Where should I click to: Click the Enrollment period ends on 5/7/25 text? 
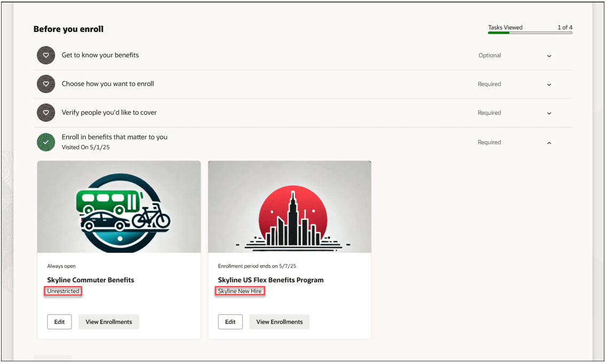(x=257, y=266)
